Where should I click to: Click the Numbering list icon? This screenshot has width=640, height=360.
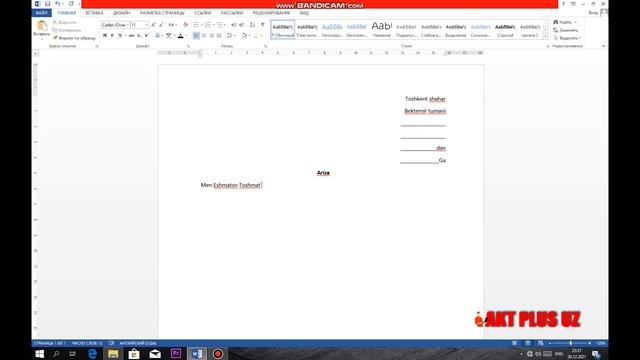click(208, 25)
